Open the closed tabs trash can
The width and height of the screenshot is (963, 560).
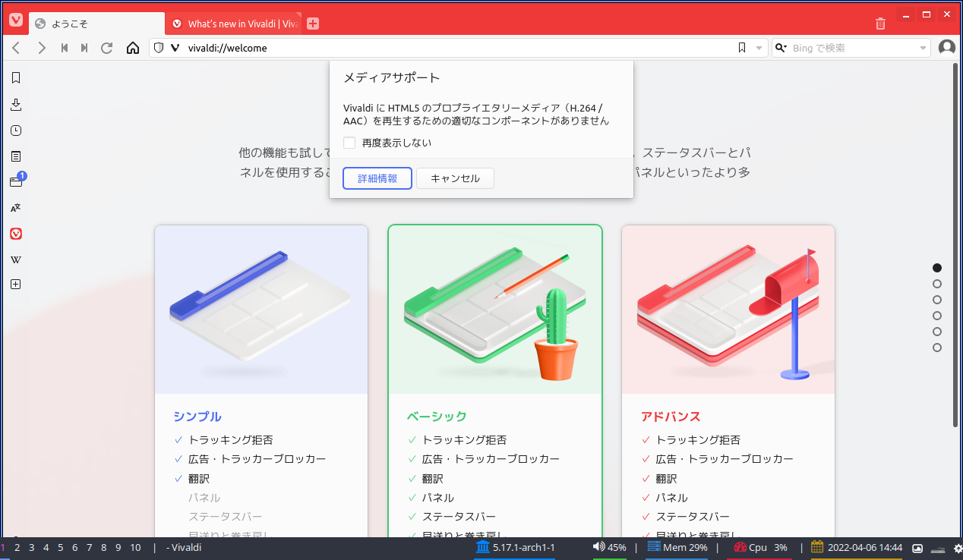[880, 24]
